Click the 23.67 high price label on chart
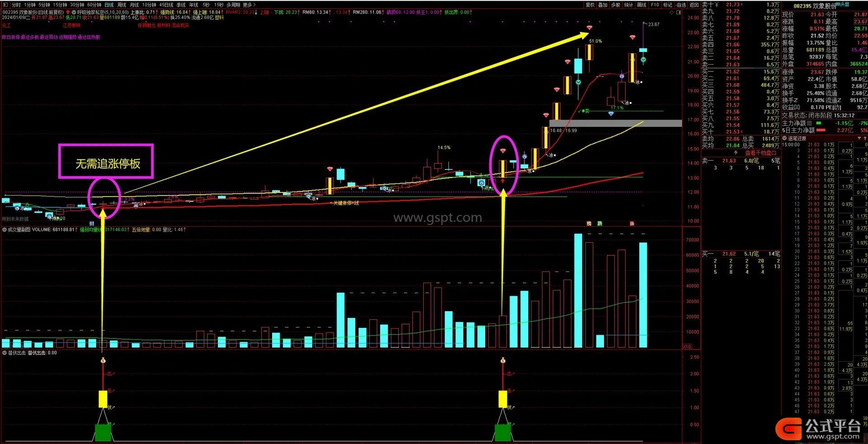Screen dimensions: 868x444 [654, 24]
